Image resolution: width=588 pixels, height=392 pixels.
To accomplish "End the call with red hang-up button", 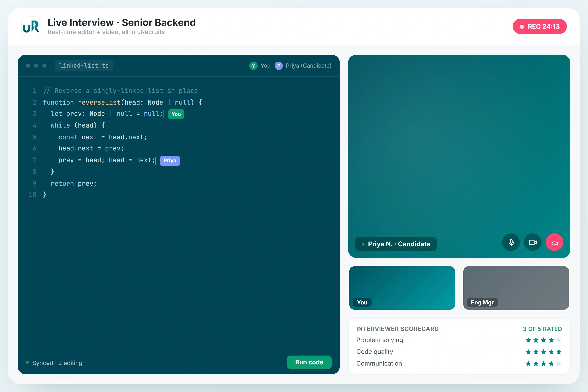I will click(x=554, y=242).
